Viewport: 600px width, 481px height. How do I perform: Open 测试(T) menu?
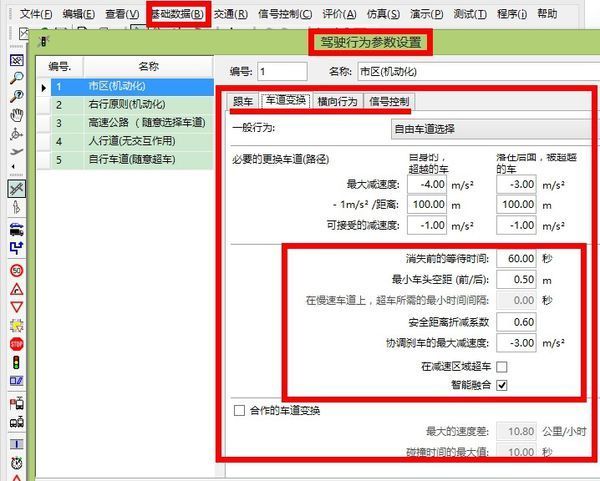pyautogui.click(x=470, y=14)
